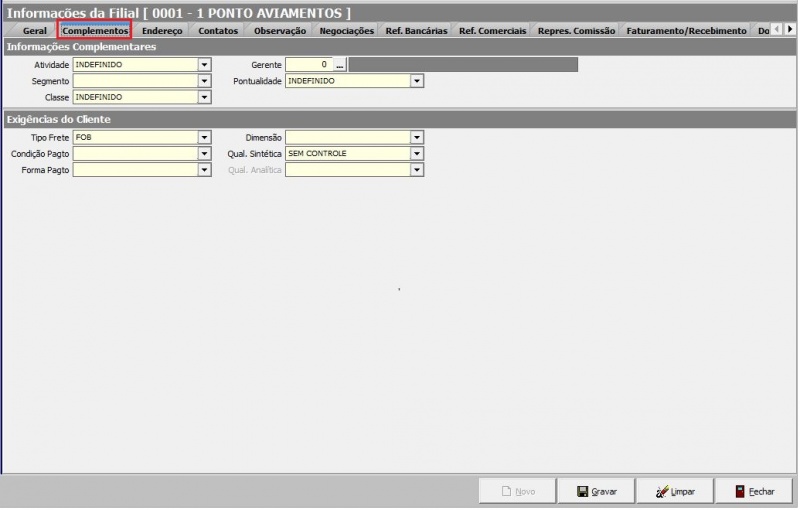Open the Condição Pagto dropdown
Screen dimensions: 800x510
(205, 154)
